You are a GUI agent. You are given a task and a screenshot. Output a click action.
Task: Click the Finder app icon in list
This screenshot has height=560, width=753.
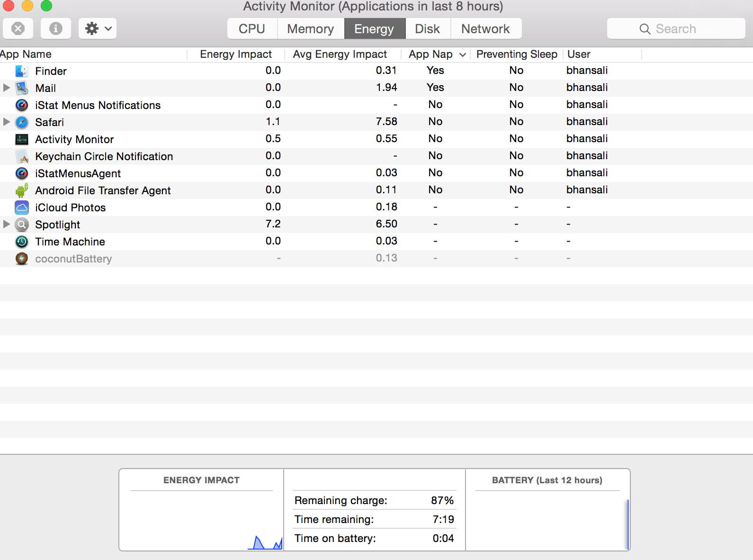22,71
